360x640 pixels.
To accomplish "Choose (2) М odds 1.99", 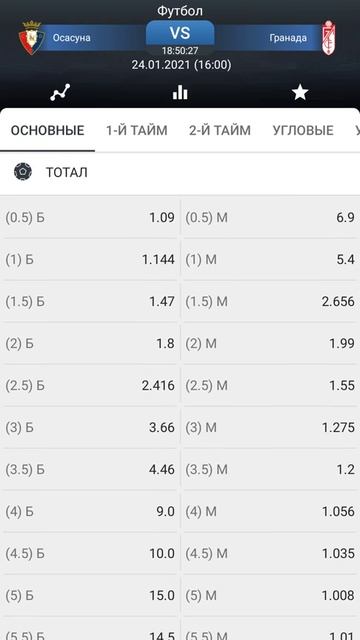I will click(x=270, y=344).
